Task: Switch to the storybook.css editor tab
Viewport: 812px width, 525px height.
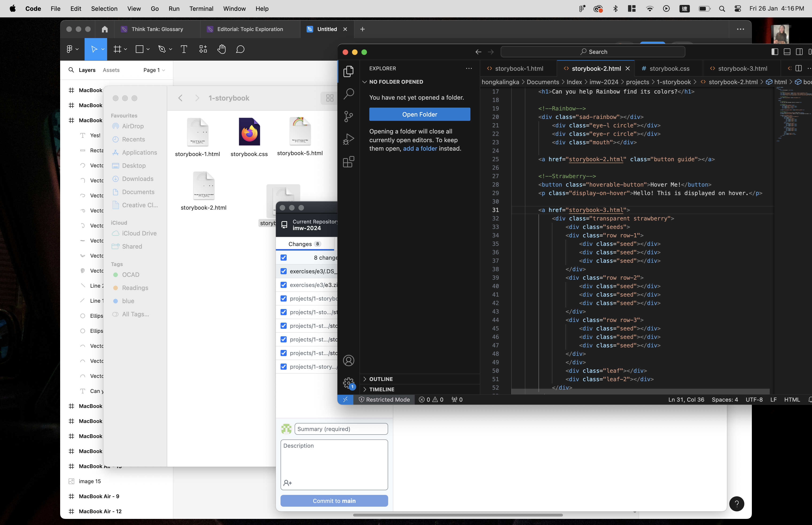Action: 669,69
